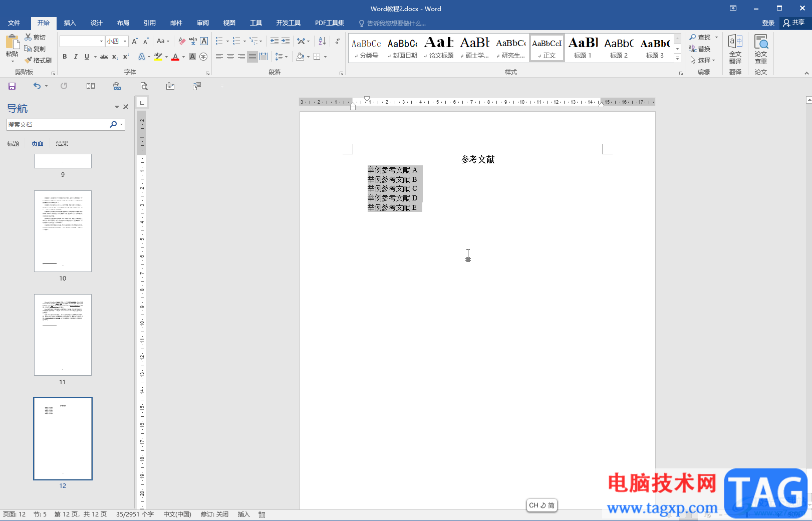812x521 pixels.
Task: Expand the styles gallery more arrow
Action: (677, 58)
